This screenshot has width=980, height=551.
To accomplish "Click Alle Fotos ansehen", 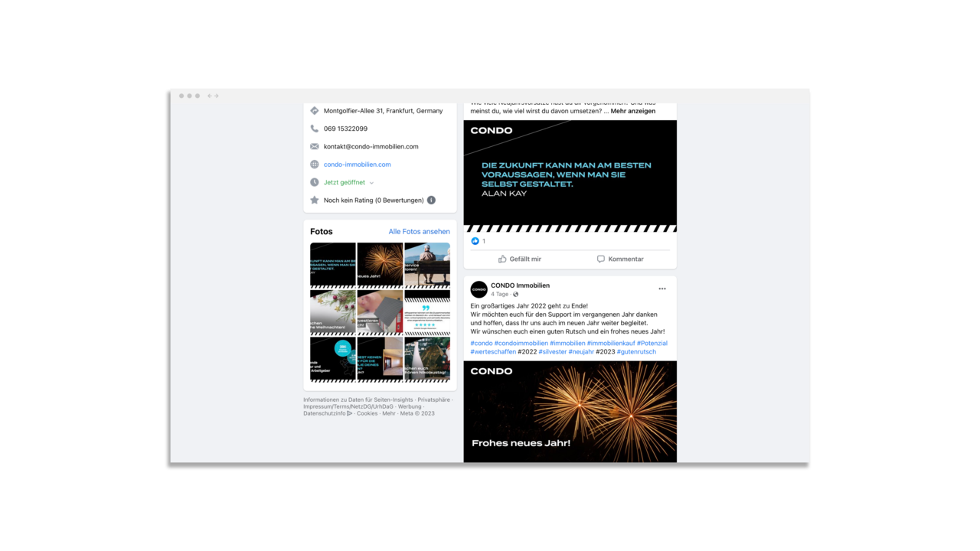I will pyautogui.click(x=419, y=232).
